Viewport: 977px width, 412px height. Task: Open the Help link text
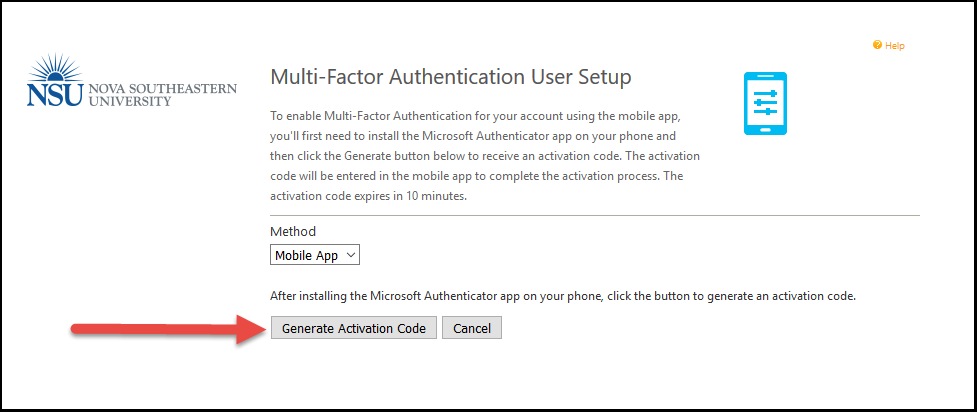tap(895, 46)
